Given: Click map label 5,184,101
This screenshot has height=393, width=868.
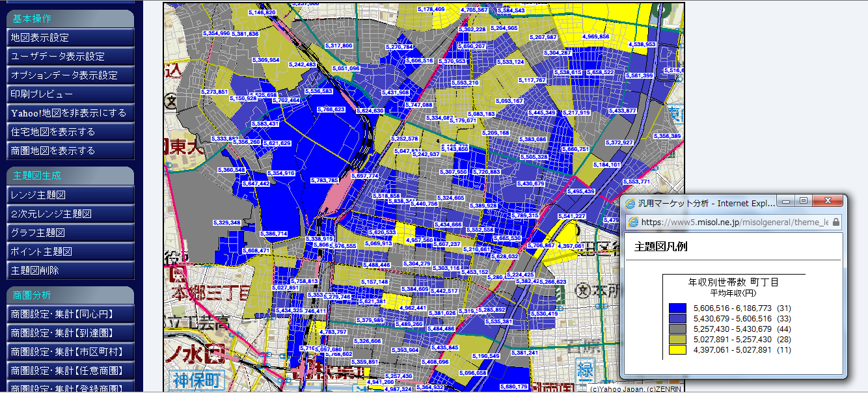Looking at the screenshot, I should pyautogui.click(x=606, y=165).
